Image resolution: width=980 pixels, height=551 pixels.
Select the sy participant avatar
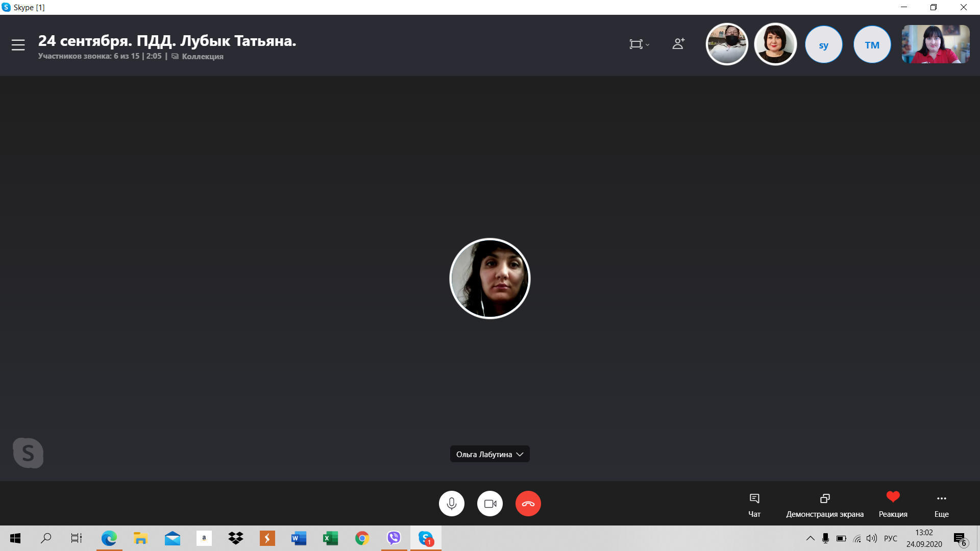point(823,45)
